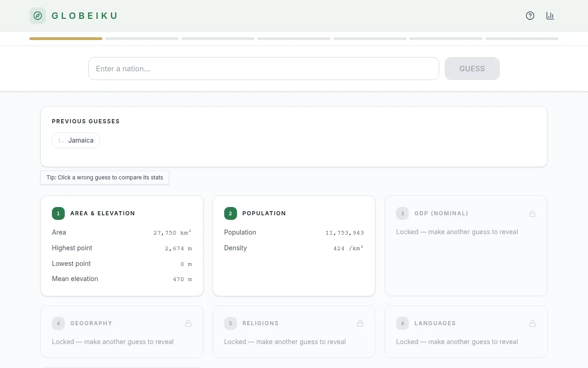Click the Highest point value 2,674 m
Image resolution: width=588 pixels, height=368 pixels.
(x=178, y=248)
